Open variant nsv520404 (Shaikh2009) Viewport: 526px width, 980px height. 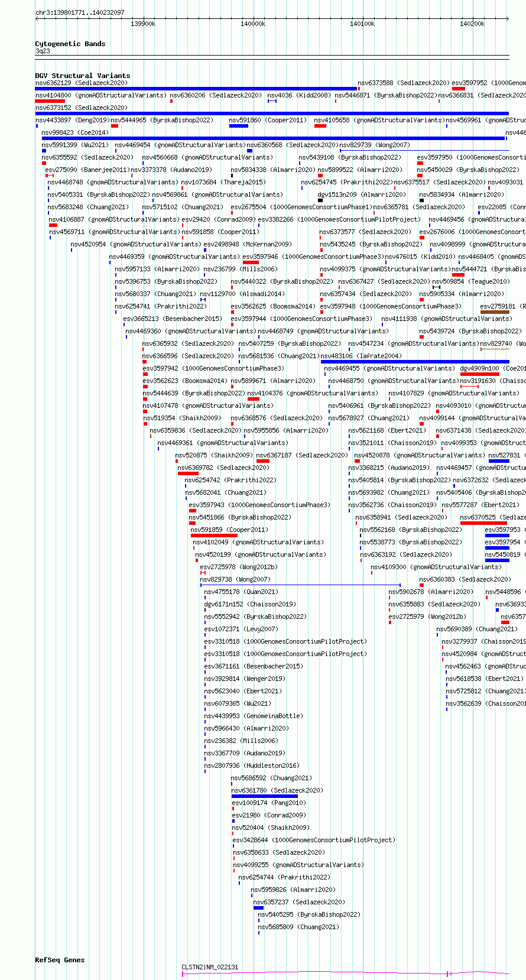[x=271, y=828]
